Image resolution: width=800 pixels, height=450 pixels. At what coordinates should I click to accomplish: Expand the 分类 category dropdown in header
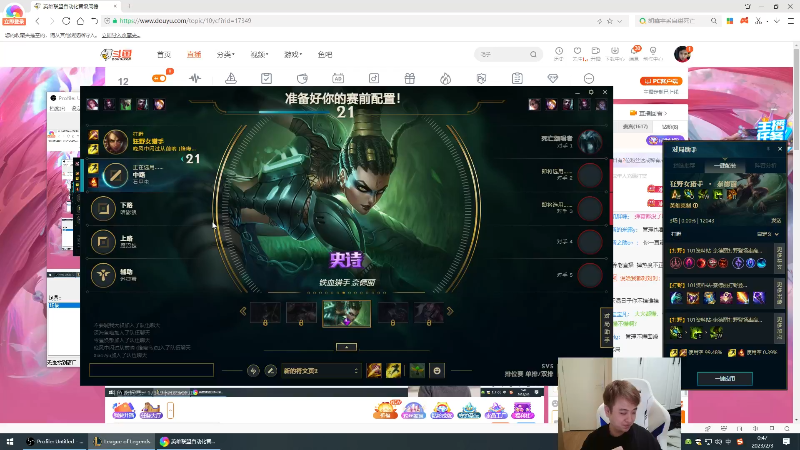tap(225, 55)
